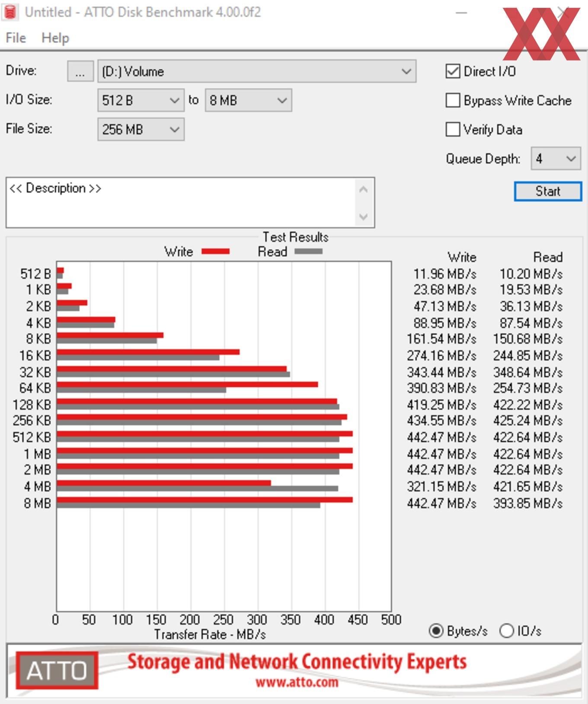Click the description box scroll up arrow

[x=364, y=189]
